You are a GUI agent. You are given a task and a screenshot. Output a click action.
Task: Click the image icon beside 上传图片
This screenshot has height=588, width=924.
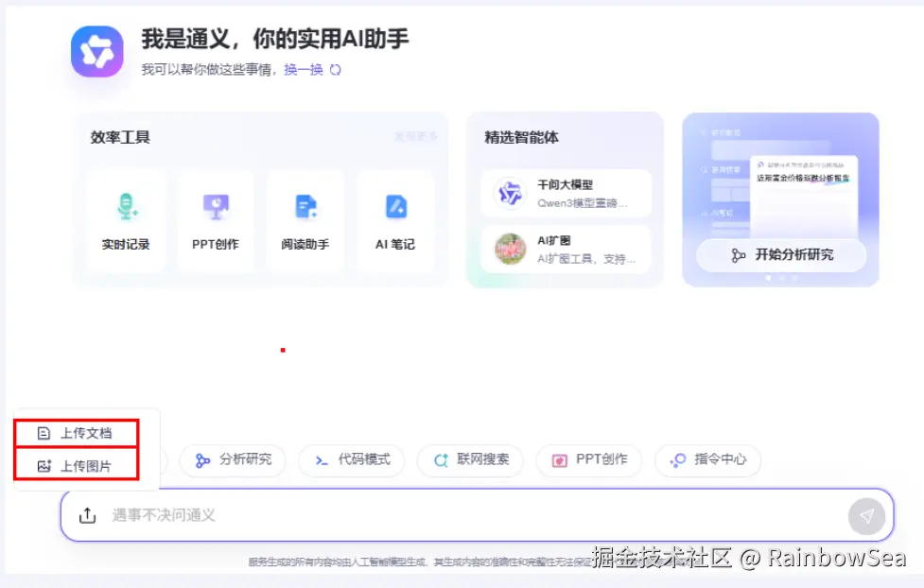point(44,466)
